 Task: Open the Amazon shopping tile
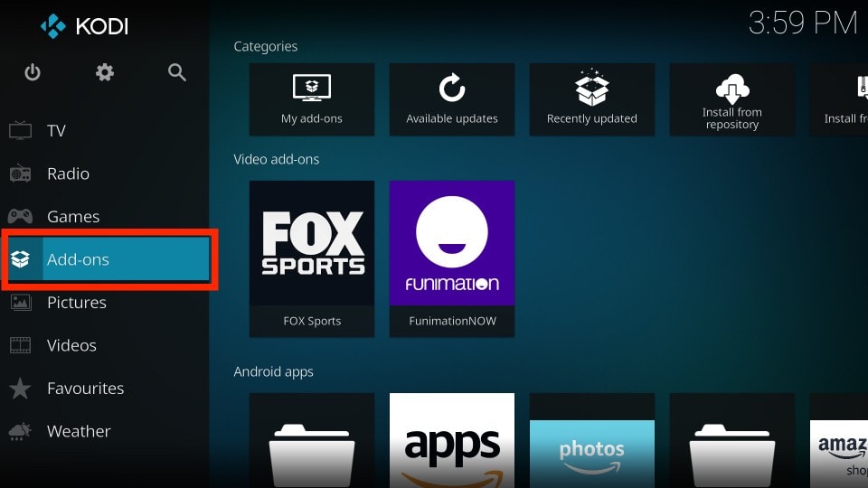[x=839, y=440]
